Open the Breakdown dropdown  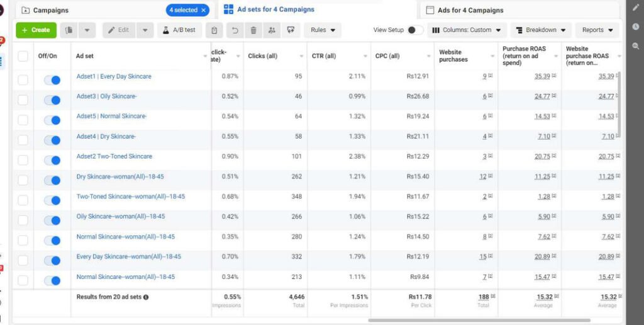point(541,30)
